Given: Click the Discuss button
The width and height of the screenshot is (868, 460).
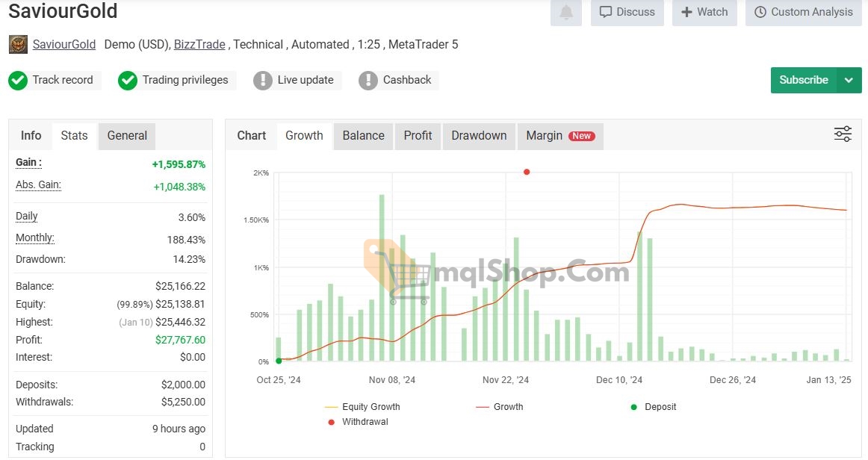Looking at the screenshot, I should [x=627, y=12].
